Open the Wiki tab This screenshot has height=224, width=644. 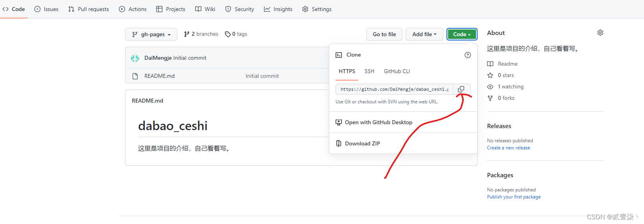coord(205,9)
